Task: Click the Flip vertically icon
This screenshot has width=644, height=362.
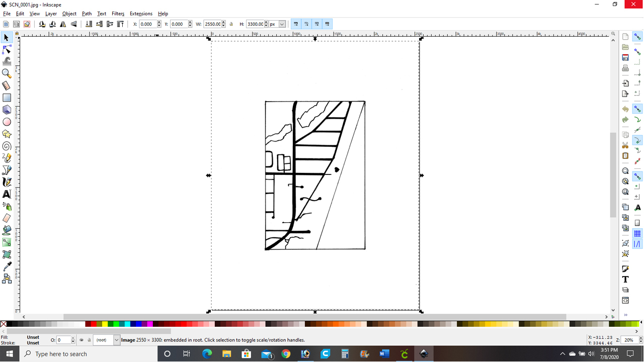Action: (73, 24)
